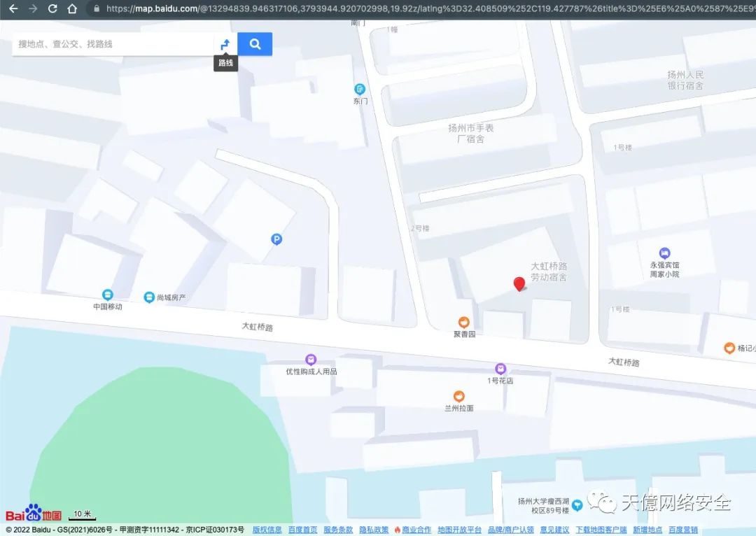
Task: Select the map.baidu.com address bar URL
Action: point(430,8)
